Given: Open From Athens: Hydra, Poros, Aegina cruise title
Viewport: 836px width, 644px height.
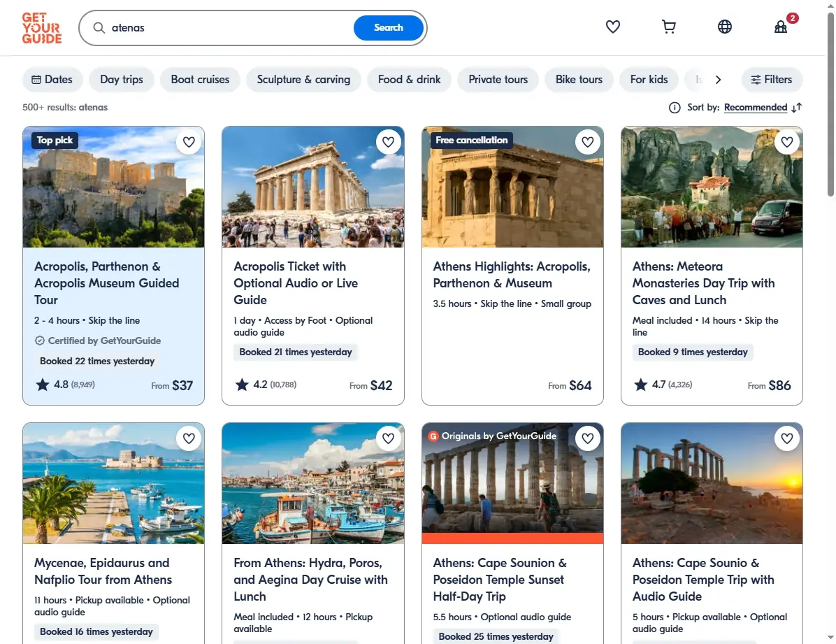Looking at the screenshot, I should tap(311, 580).
